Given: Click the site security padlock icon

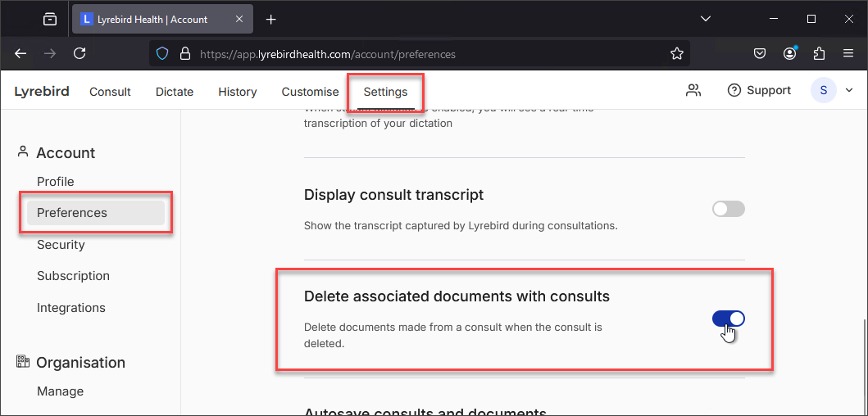Looking at the screenshot, I should coord(185,54).
